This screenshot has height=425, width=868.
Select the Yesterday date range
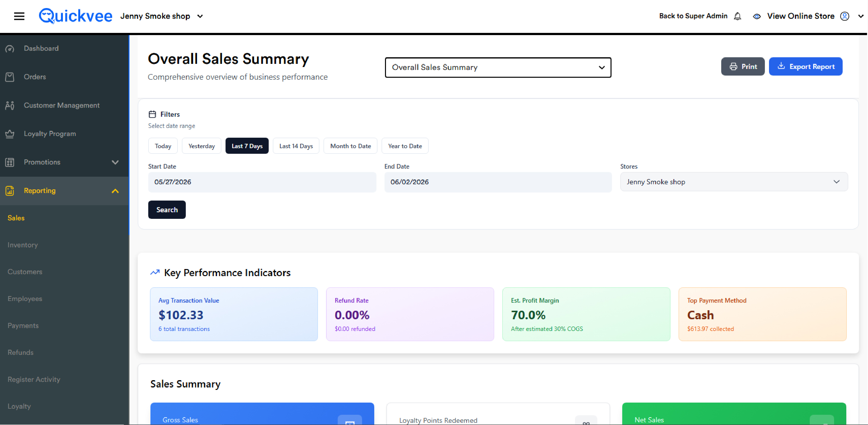click(201, 146)
